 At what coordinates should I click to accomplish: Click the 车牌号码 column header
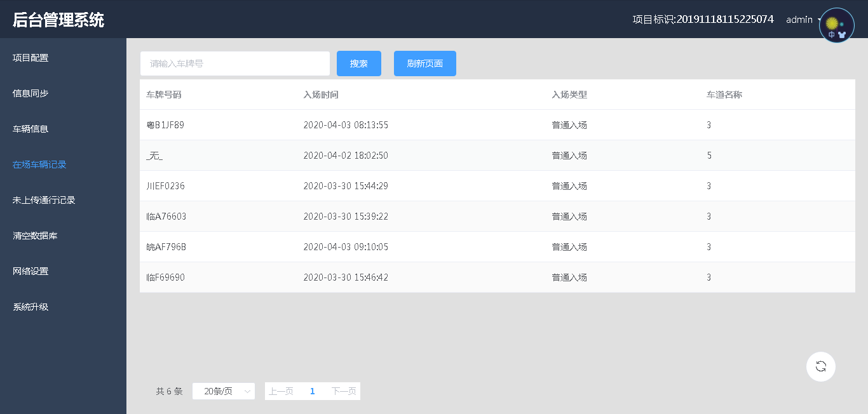(x=164, y=95)
